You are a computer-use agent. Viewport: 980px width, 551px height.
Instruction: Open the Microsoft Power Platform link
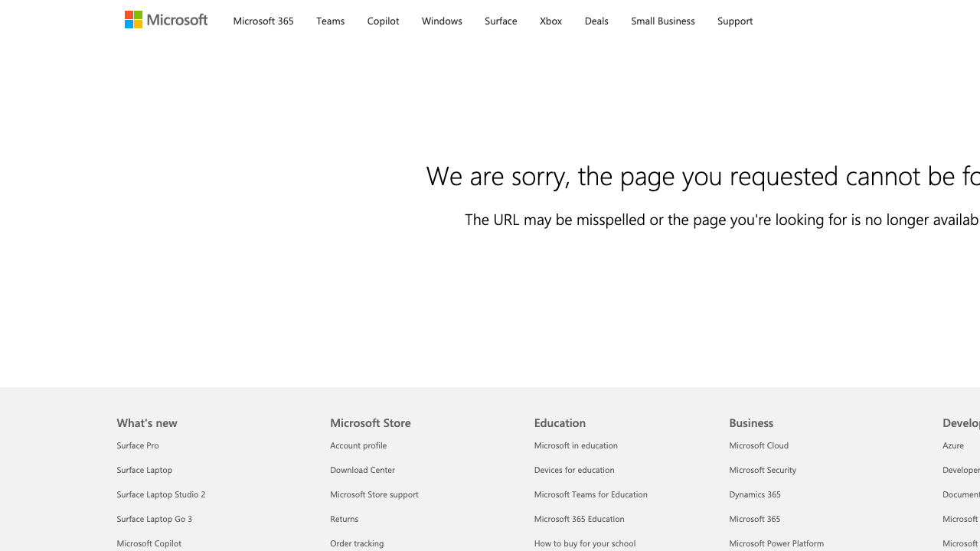click(x=776, y=543)
